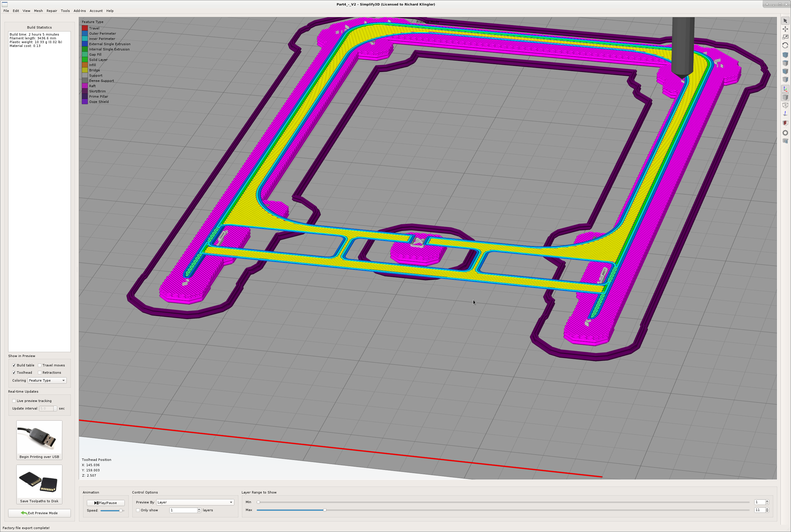Click the Begin Printing over USB label
The width and height of the screenshot is (791, 532).
click(x=39, y=457)
